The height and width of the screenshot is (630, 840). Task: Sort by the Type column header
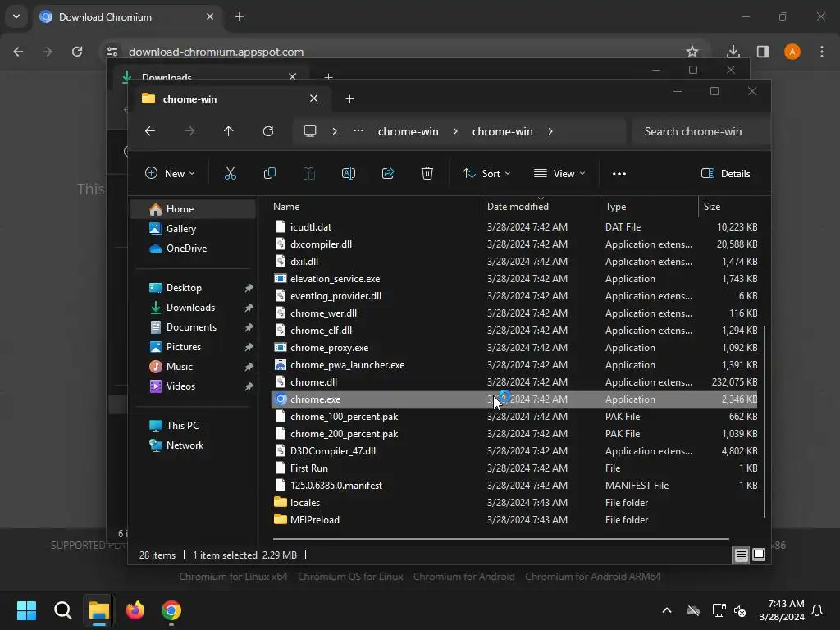pyautogui.click(x=650, y=206)
